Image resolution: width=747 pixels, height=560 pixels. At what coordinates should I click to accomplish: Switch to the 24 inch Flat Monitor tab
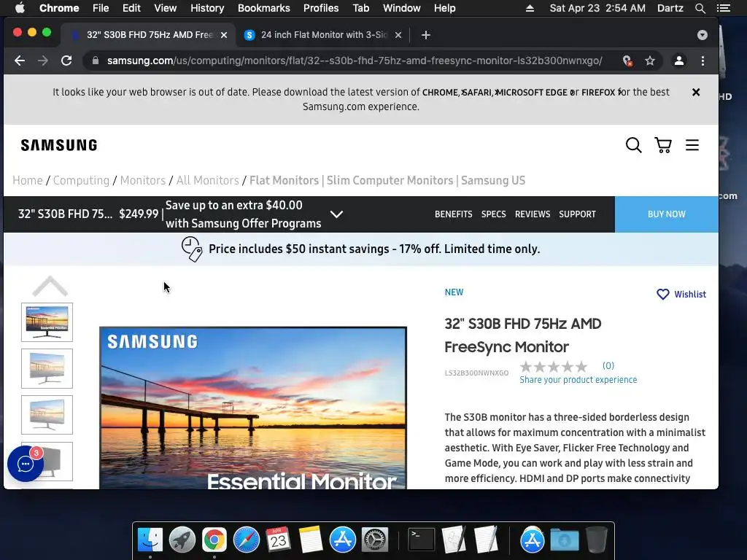323,35
